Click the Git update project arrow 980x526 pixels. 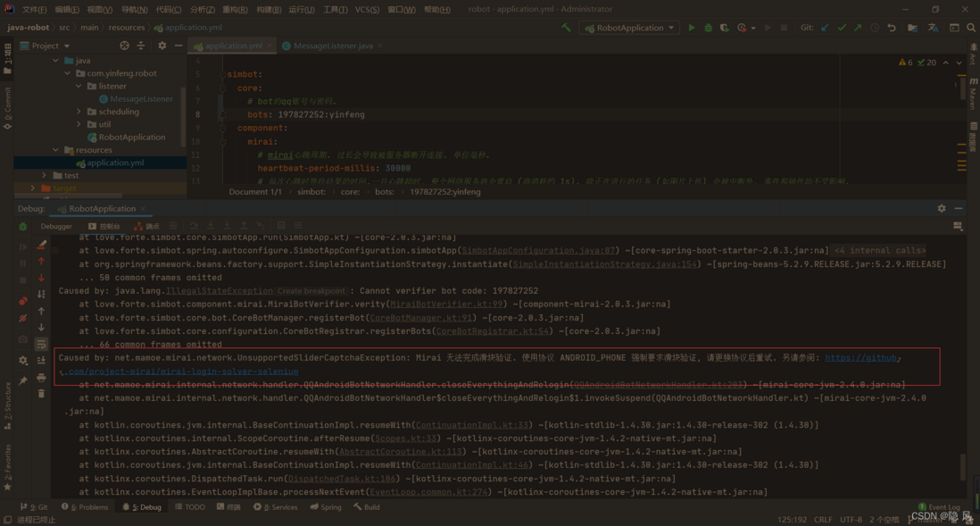[x=825, y=28]
